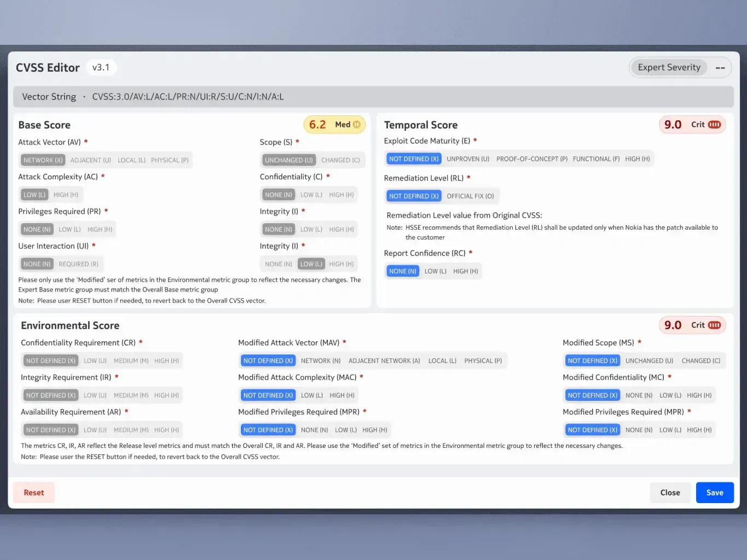
Task: Click the Reset button
Action: 34,493
